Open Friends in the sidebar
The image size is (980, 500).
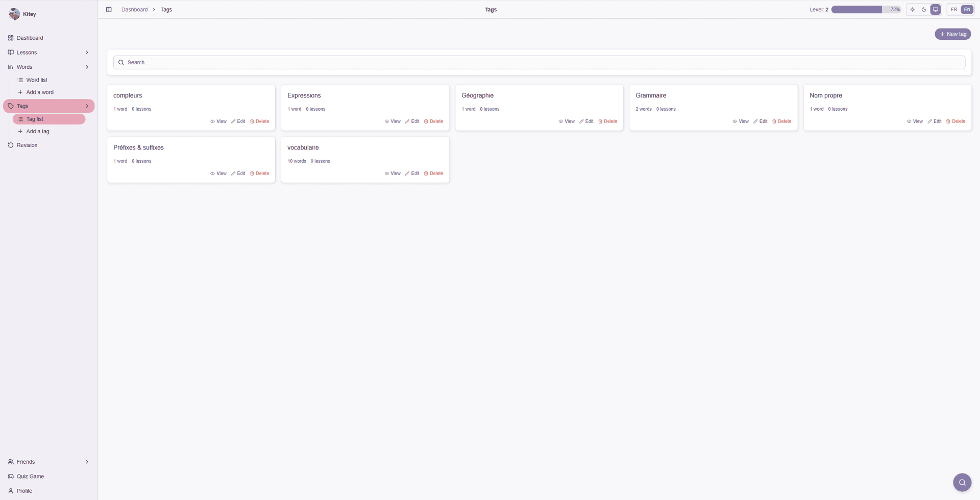pos(48,462)
